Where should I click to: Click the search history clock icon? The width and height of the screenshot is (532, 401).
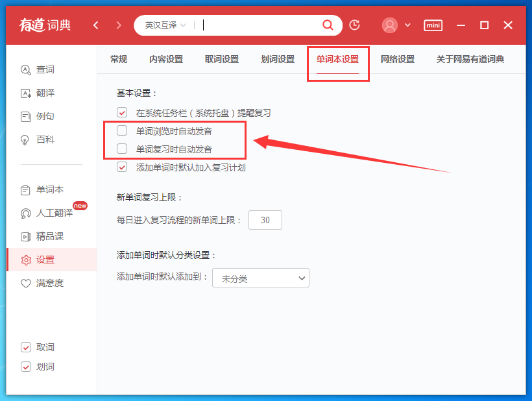[x=354, y=25]
